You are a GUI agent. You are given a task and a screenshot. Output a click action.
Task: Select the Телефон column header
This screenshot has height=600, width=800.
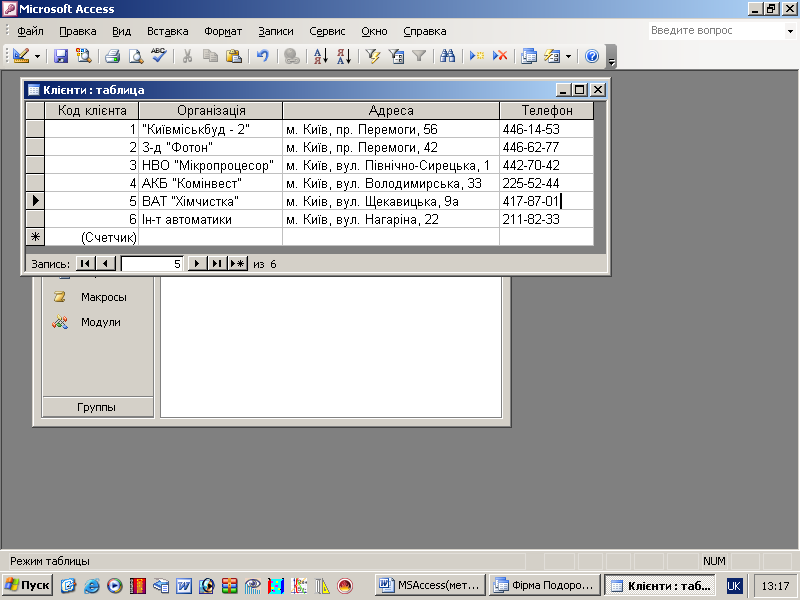coord(547,110)
